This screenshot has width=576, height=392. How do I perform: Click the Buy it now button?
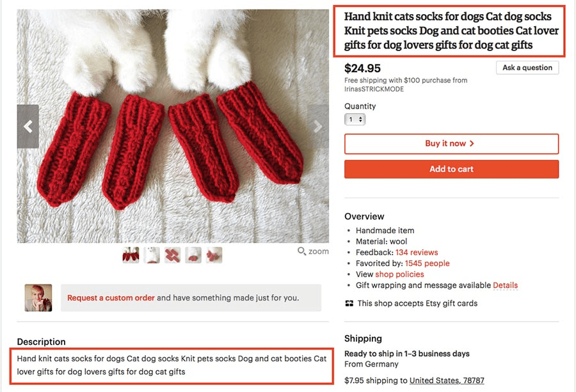tap(451, 143)
